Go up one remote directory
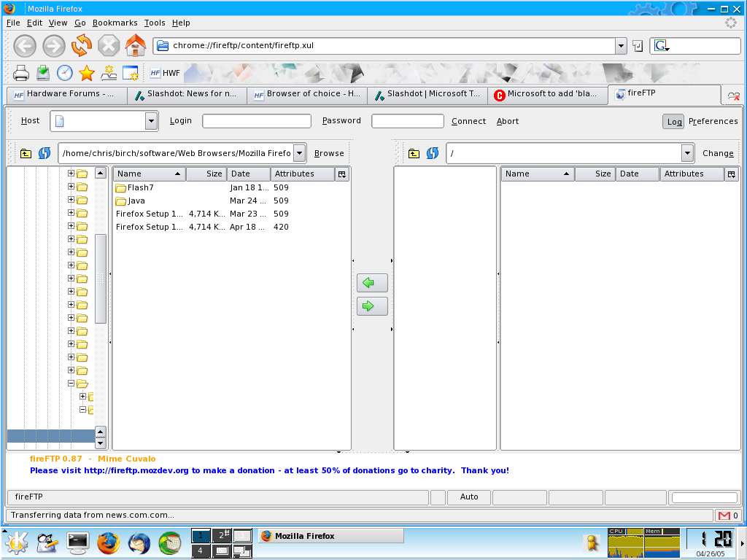 coord(414,153)
